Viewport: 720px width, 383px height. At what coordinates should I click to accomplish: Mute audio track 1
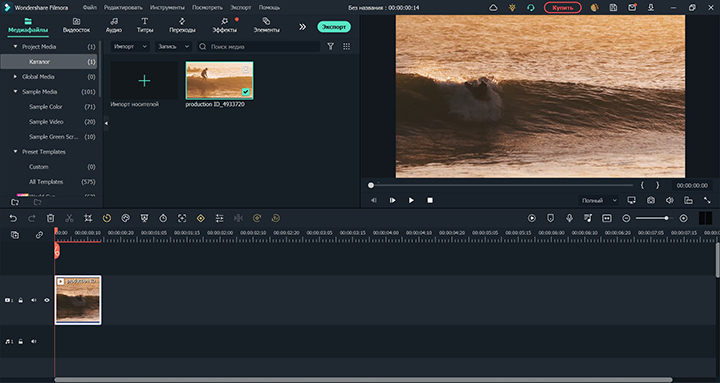[34, 342]
